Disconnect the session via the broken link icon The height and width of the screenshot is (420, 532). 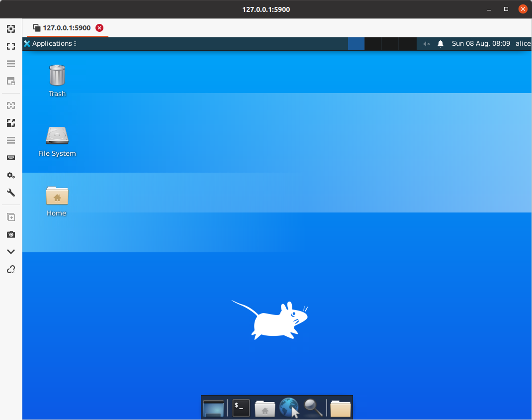pyautogui.click(x=11, y=269)
